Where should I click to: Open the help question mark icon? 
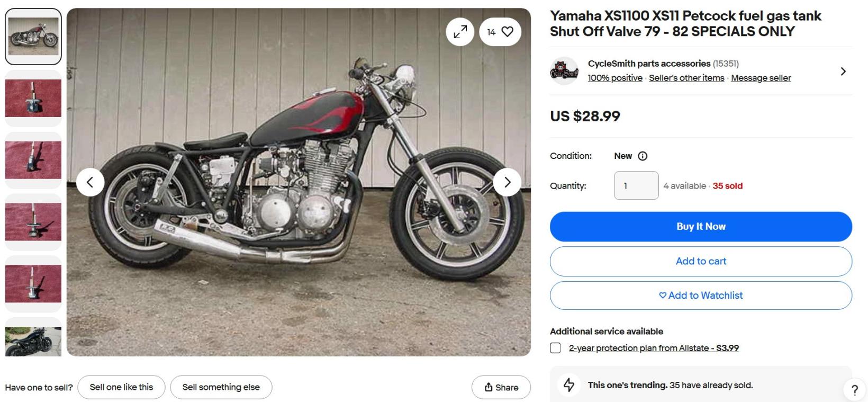[x=854, y=390]
